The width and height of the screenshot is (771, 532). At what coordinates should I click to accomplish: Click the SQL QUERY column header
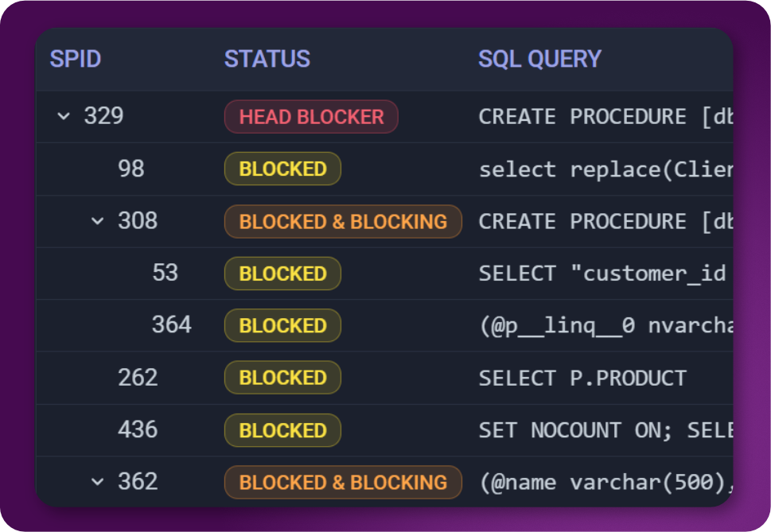pyautogui.click(x=540, y=59)
